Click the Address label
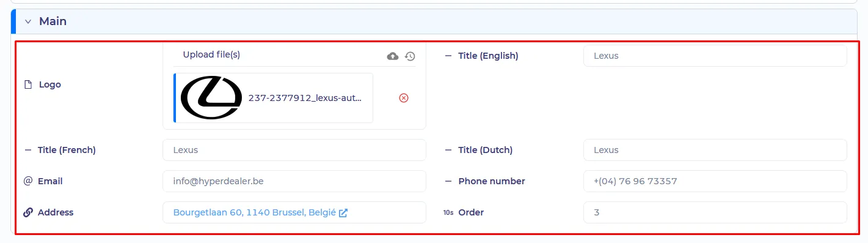Image resolution: width=868 pixels, height=243 pixels. (x=56, y=212)
